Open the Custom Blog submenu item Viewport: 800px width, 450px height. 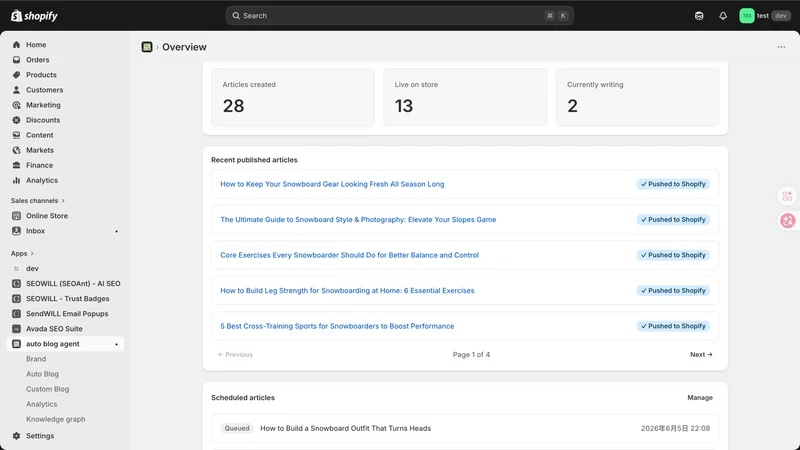click(x=47, y=389)
